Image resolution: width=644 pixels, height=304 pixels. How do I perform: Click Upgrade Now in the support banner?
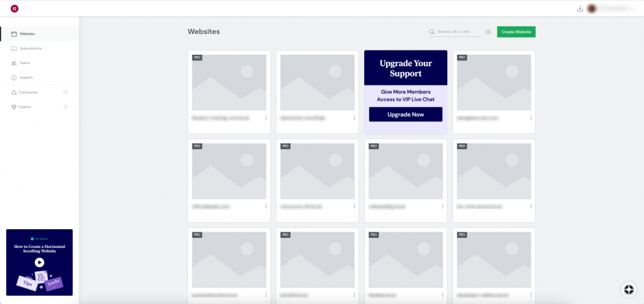[406, 115]
